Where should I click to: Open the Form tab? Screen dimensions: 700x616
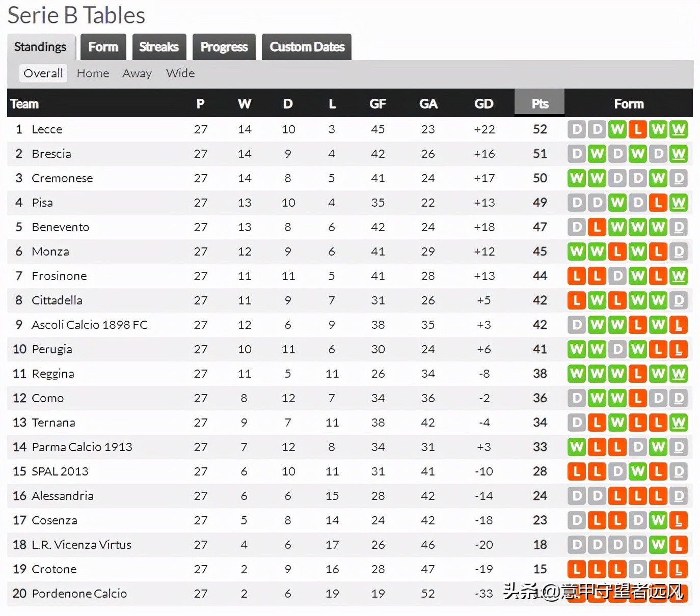pos(103,47)
